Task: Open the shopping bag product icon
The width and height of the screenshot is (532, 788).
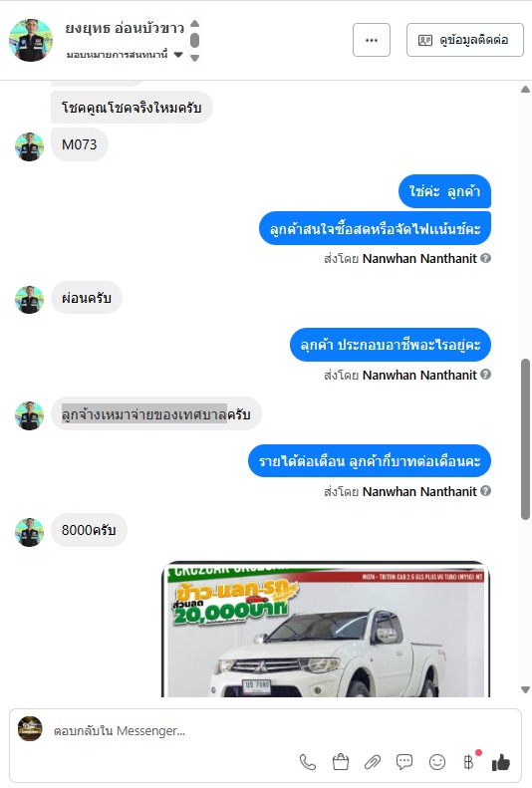Action: pos(341,762)
